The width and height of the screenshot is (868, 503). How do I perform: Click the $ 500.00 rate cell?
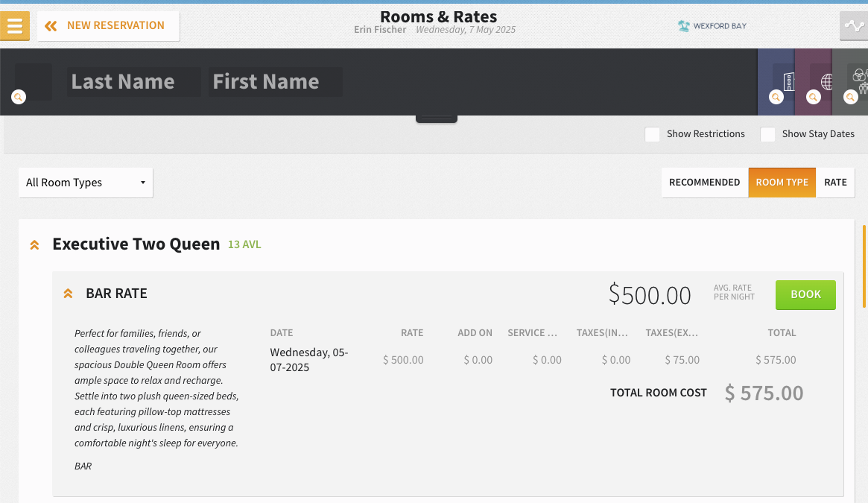[x=403, y=359]
